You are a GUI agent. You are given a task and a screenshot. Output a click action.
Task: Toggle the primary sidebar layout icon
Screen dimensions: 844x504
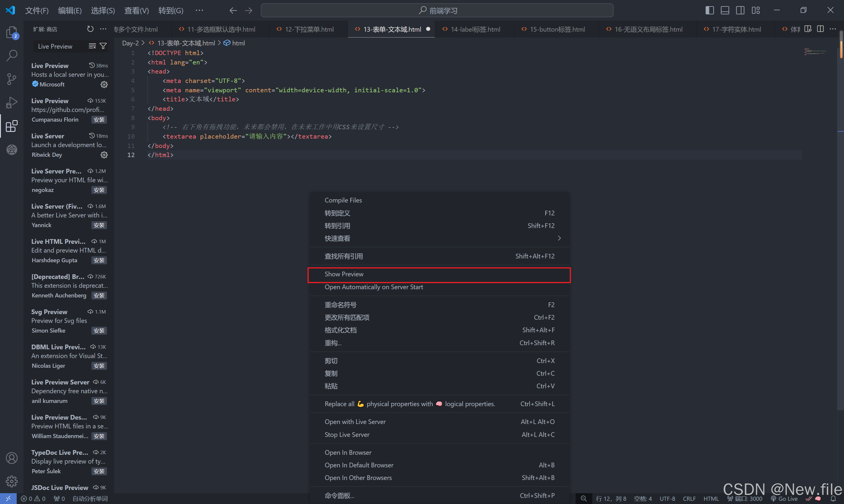[709, 11]
